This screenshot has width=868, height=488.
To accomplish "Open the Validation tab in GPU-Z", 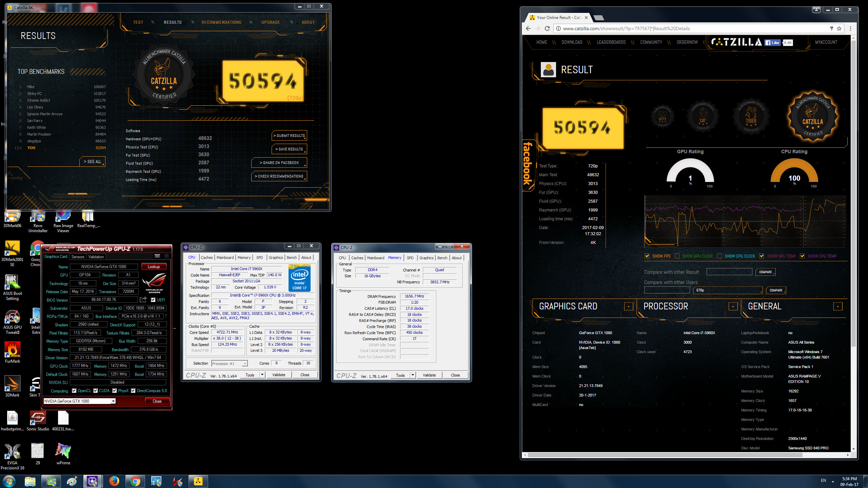I will [96, 257].
